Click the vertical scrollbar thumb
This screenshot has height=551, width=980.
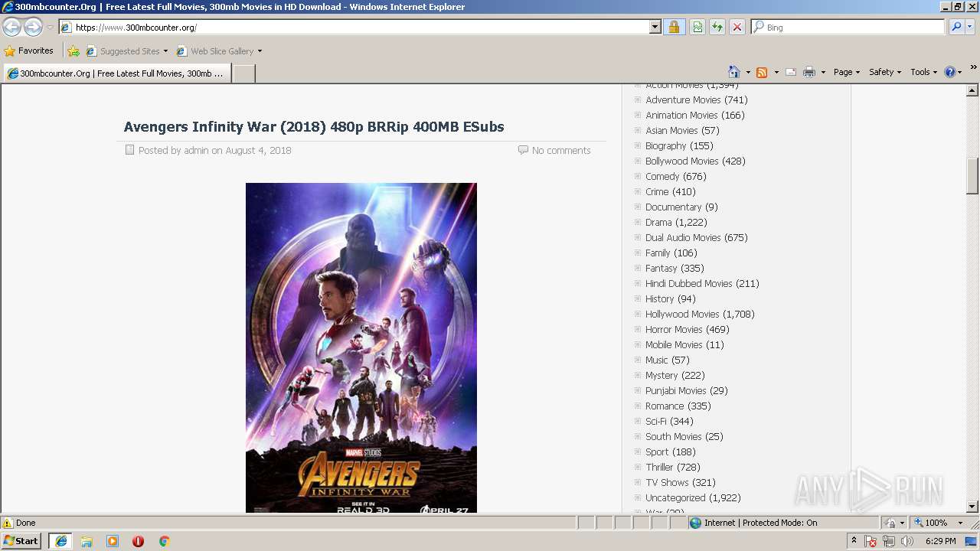(972, 176)
